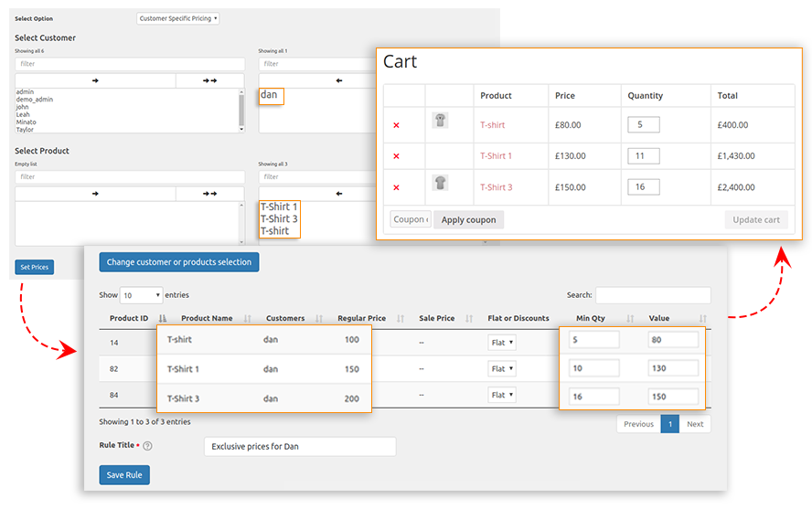The image size is (812, 509).
Task: Move selected customer back with left arrow
Action: tap(338, 80)
